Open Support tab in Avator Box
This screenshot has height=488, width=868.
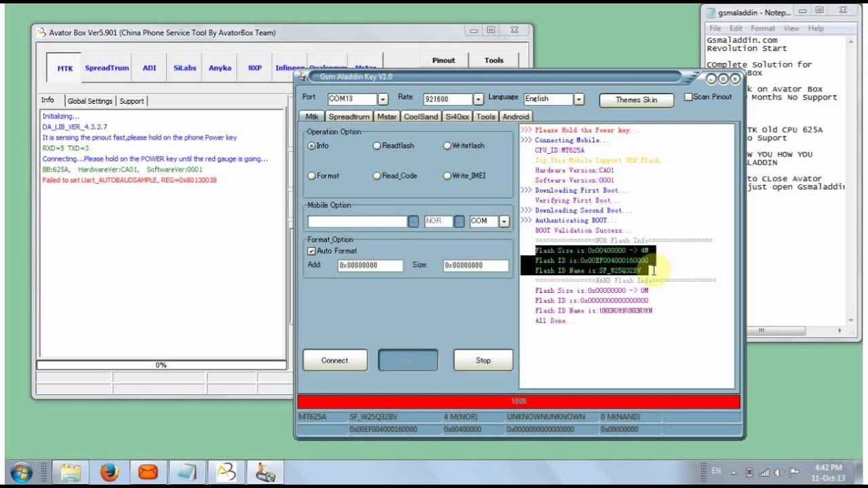(132, 101)
